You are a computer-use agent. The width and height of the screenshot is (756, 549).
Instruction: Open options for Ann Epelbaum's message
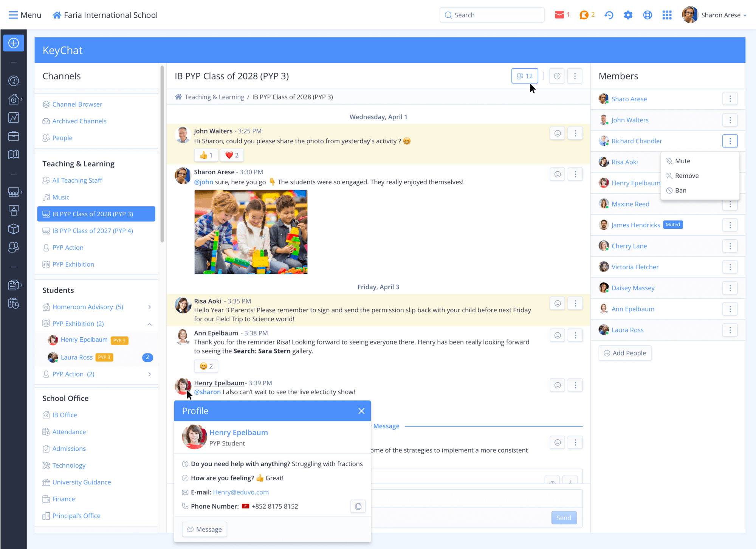click(x=575, y=335)
